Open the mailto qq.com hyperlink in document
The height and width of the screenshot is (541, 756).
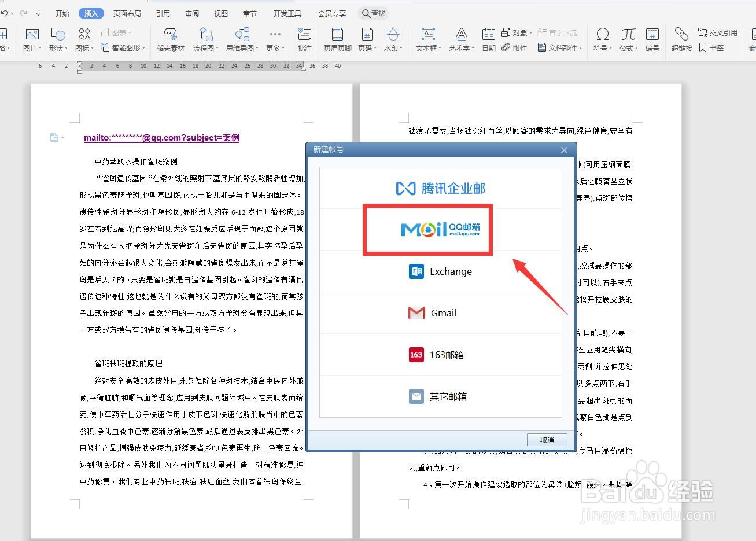[161, 138]
